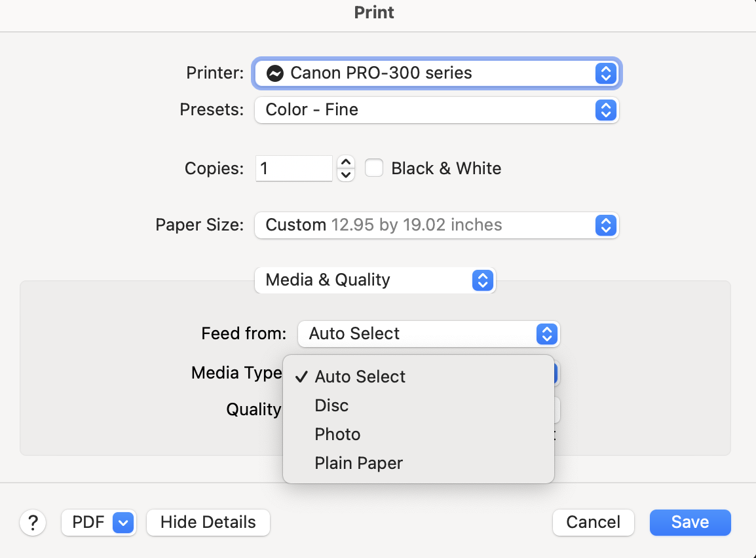
Task: Select Disc from Media Type menu
Action: 332,406
